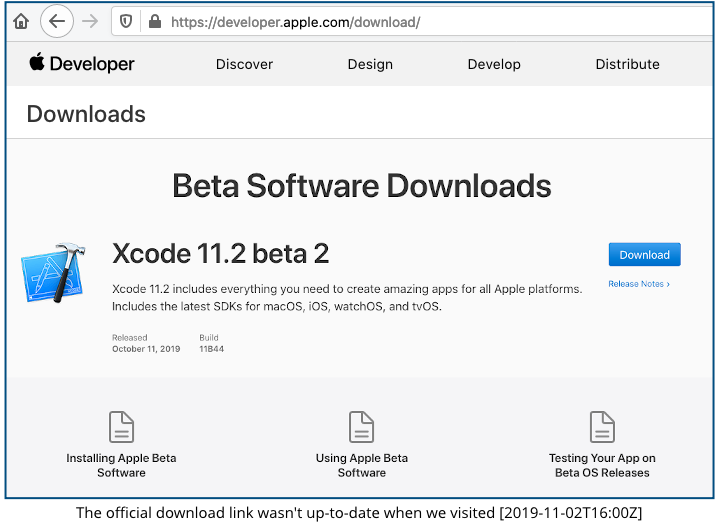Open Installing Apple Beta Software link

pos(121,465)
